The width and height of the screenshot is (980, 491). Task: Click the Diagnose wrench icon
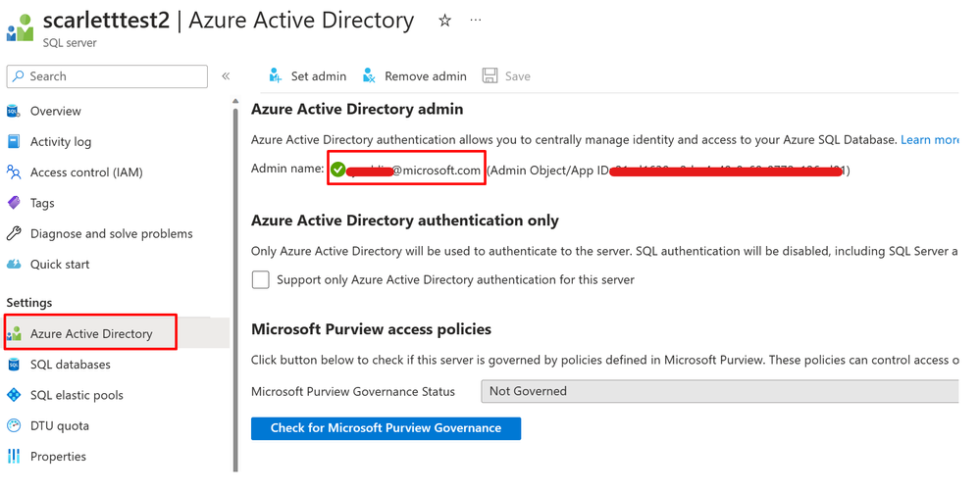(x=13, y=233)
